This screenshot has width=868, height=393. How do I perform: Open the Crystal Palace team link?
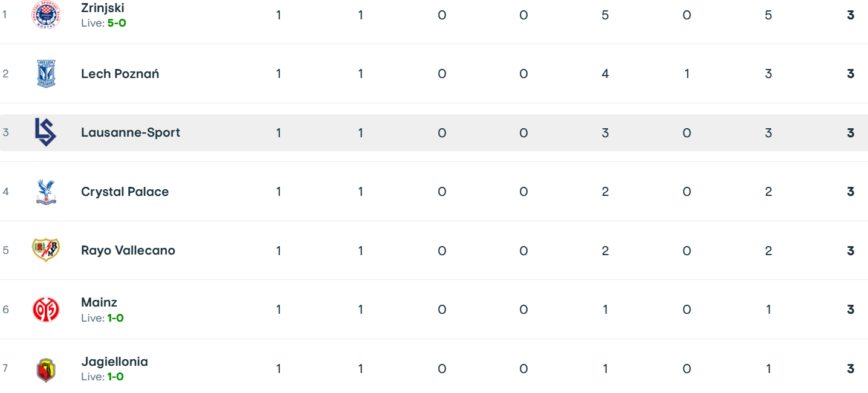(125, 192)
